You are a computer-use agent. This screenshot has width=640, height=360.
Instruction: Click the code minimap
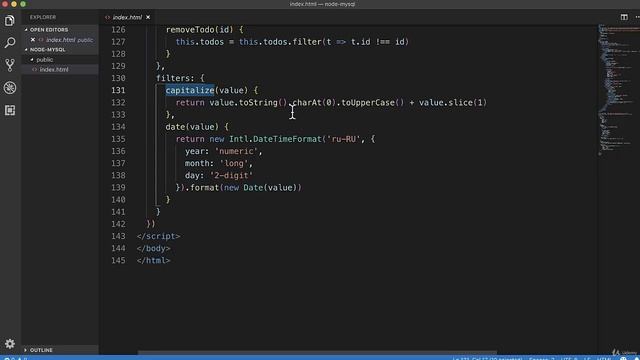click(618, 90)
